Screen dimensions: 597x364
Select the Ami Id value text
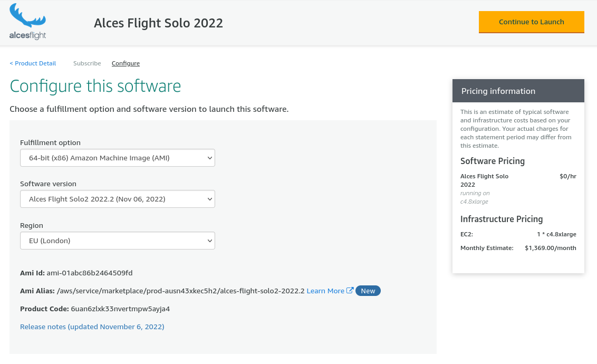[x=89, y=273]
